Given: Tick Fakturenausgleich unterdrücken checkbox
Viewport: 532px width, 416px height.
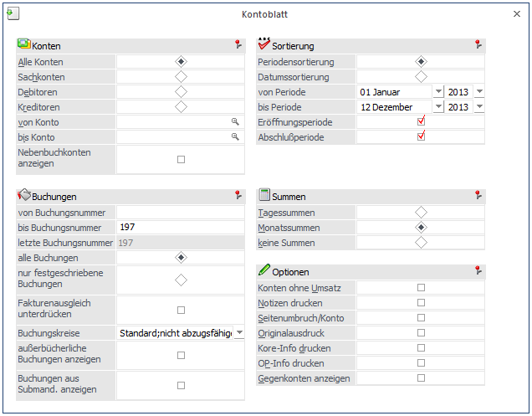Looking at the screenshot, I should click(x=181, y=310).
